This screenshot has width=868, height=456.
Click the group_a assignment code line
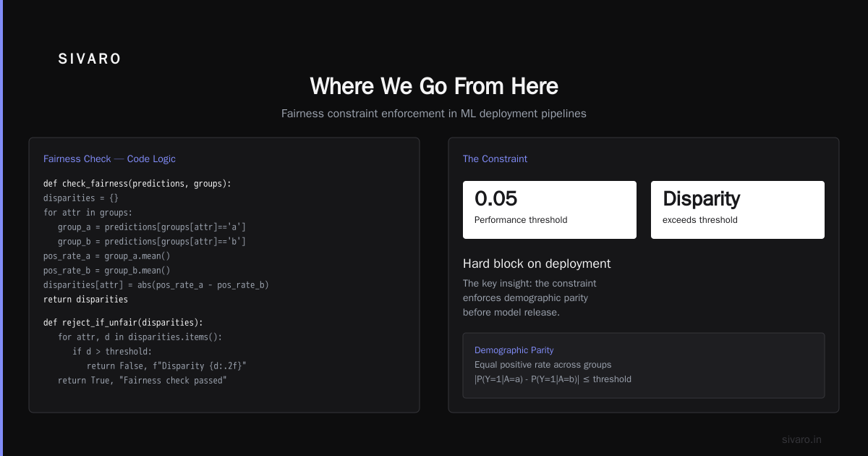tap(152, 227)
